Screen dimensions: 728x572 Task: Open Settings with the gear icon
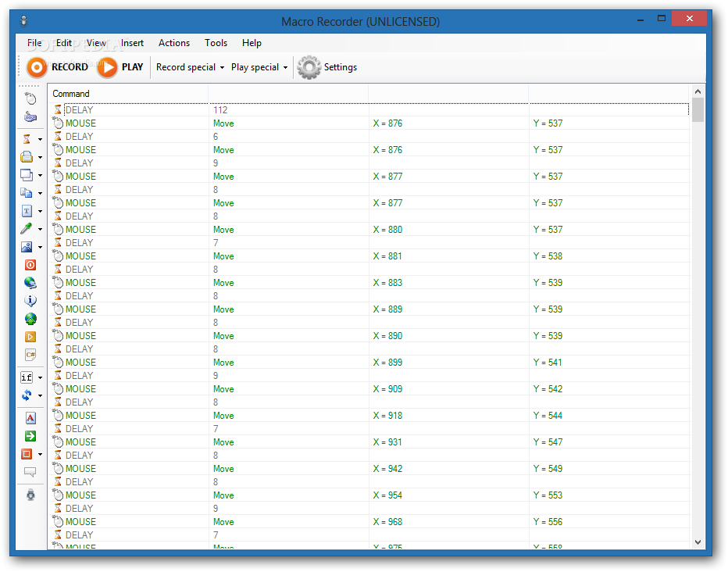pos(327,67)
